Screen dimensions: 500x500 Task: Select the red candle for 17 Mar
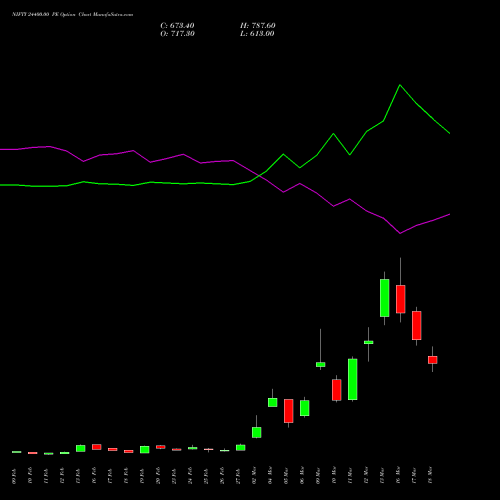416,325
